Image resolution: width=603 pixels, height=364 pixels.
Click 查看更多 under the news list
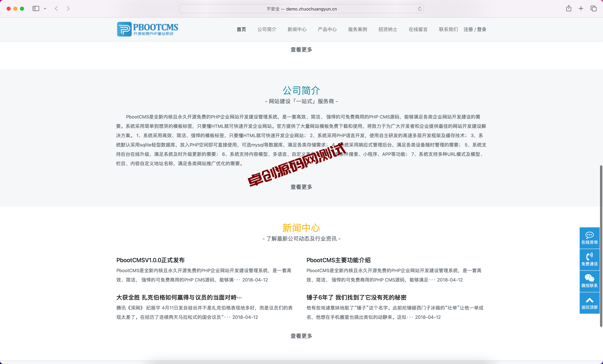[x=301, y=336]
